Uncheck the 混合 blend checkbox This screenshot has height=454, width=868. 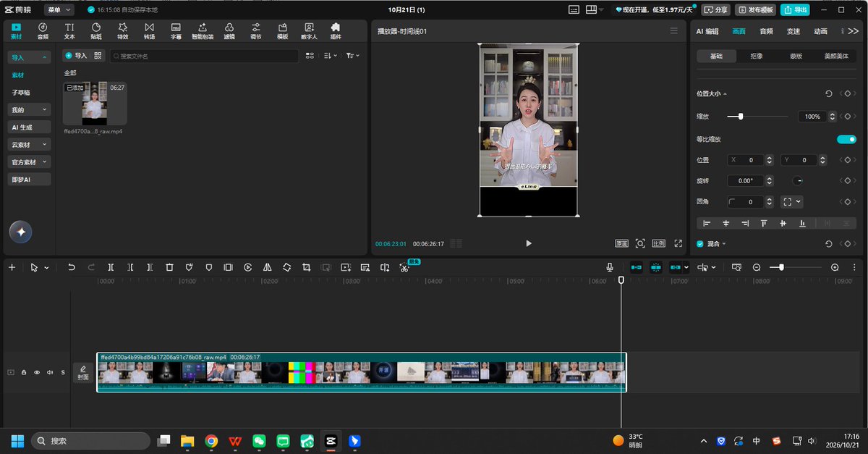[x=699, y=244]
